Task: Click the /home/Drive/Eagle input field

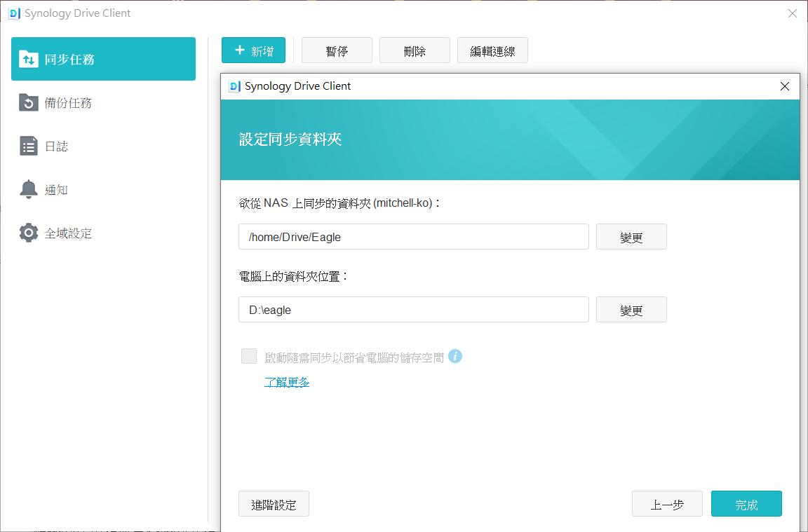Action: coord(413,236)
